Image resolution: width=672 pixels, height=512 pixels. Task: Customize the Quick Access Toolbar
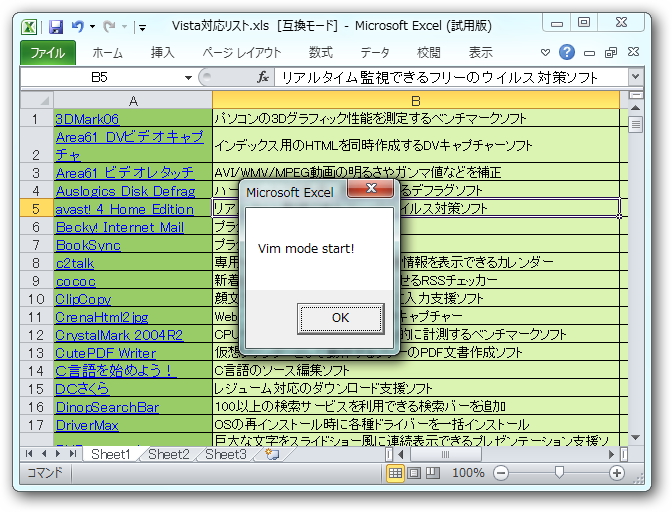tap(143, 28)
